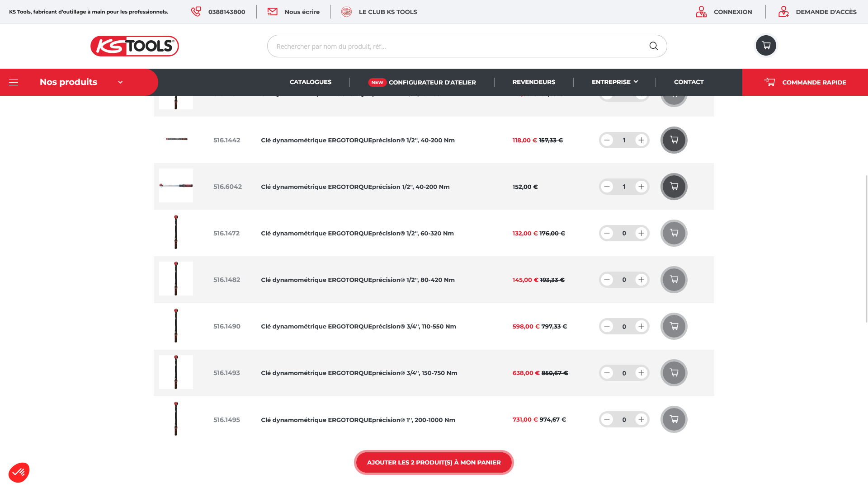Open thumbnail of wrench 516.1490
The height and width of the screenshot is (488, 868).
176,325
